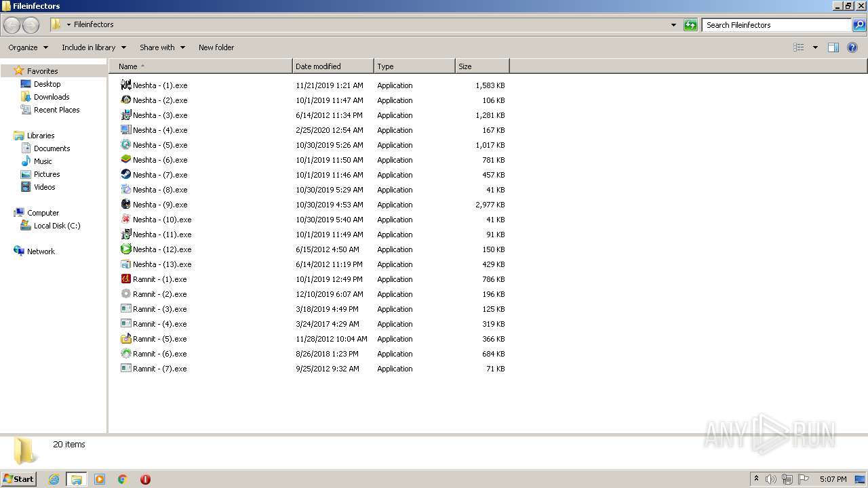868x488 pixels.
Task: Open Windows Media Player from taskbar
Action: (x=100, y=479)
